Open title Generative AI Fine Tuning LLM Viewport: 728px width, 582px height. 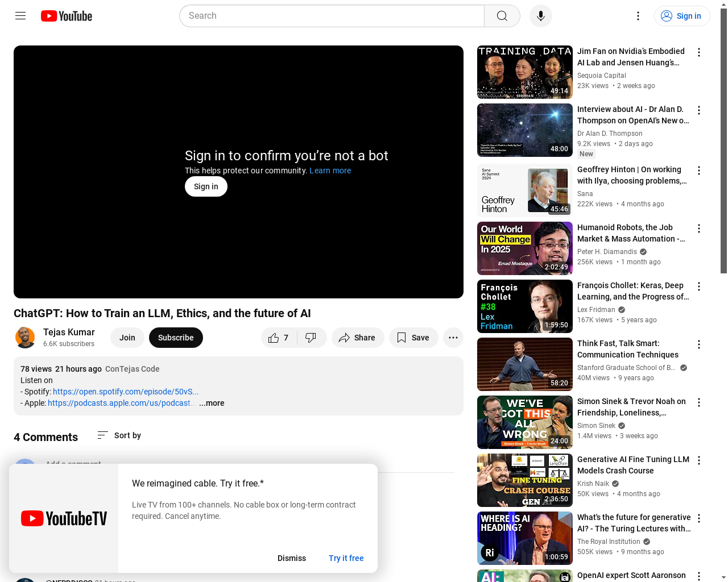(633, 465)
